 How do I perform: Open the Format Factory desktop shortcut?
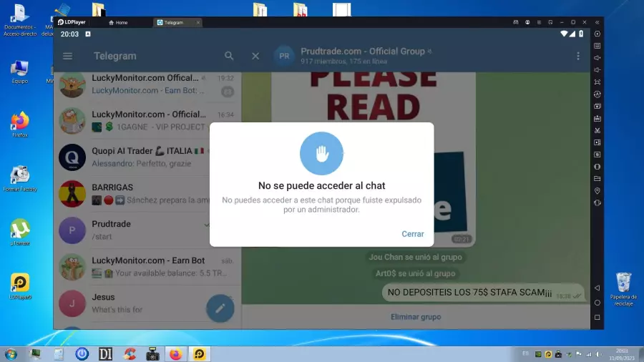click(x=20, y=179)
